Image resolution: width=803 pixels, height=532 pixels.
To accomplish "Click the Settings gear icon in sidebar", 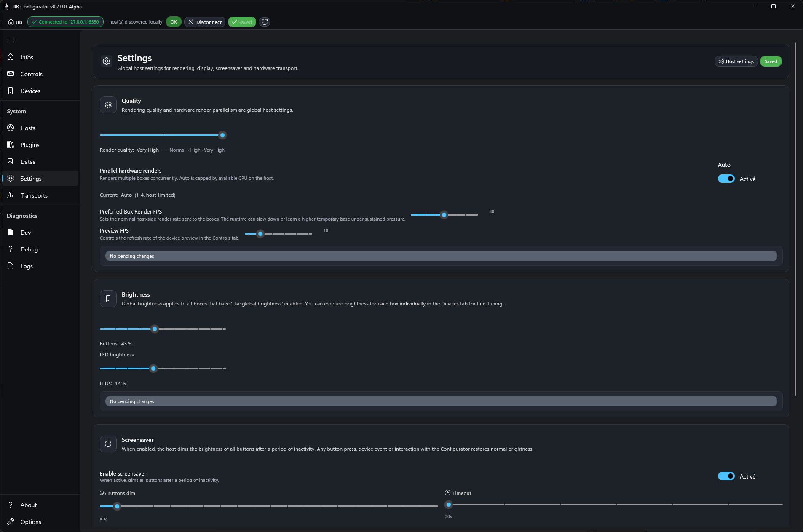I will 11,178.
